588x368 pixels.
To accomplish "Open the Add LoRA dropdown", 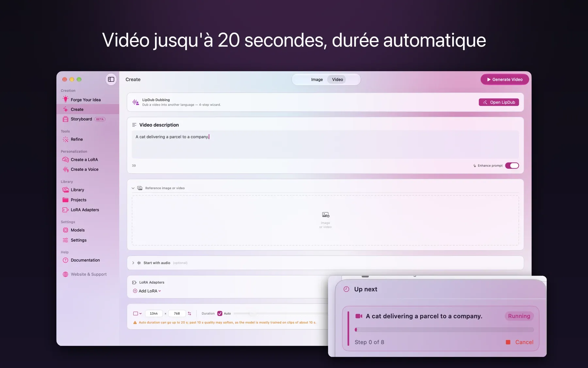I will 150,291.
